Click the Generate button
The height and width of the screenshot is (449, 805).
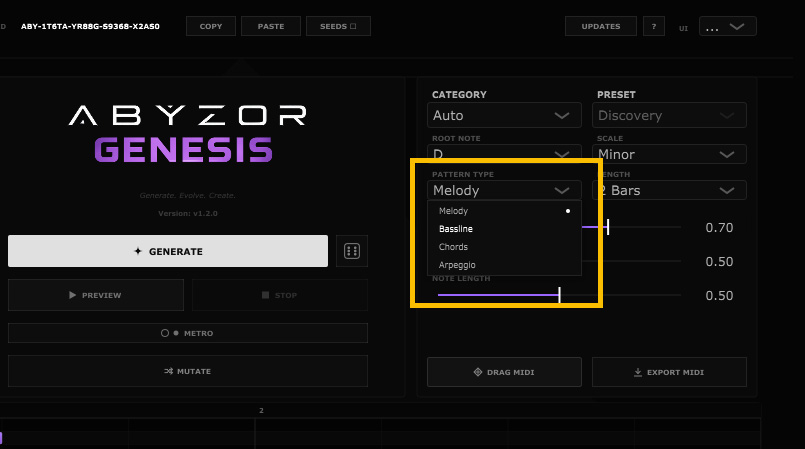pos(168,251)
